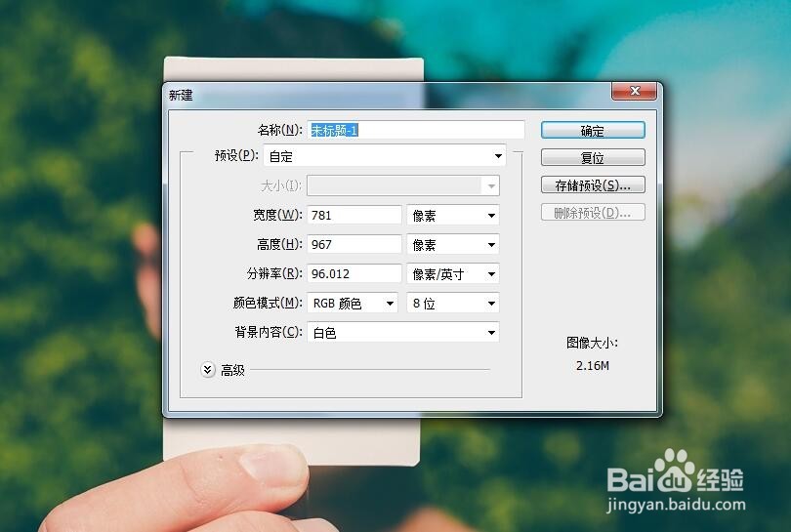Click the 宽度 value field 781

point(354,216)
